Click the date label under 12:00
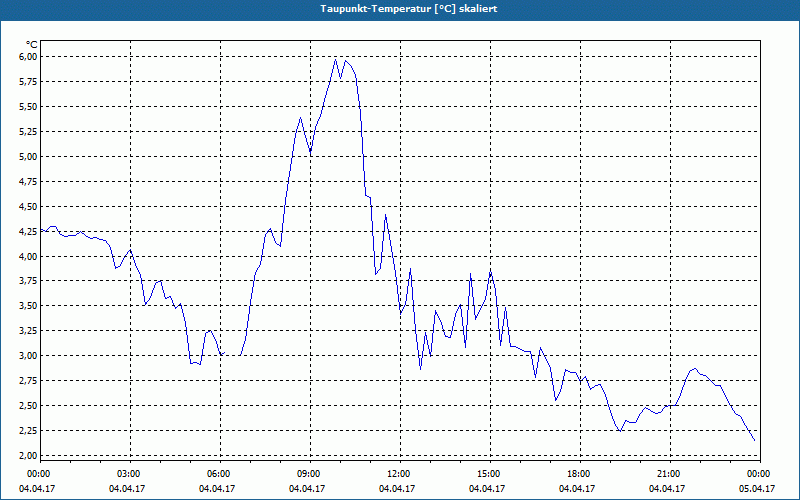This screenshot has height=500, width=800. tap(397, 488)
